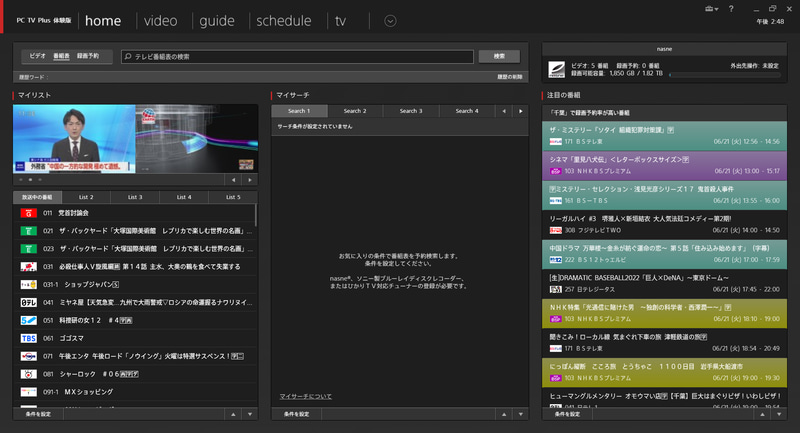
Task: Show previous My List preview thumbnail
Action: click(233, 180)
